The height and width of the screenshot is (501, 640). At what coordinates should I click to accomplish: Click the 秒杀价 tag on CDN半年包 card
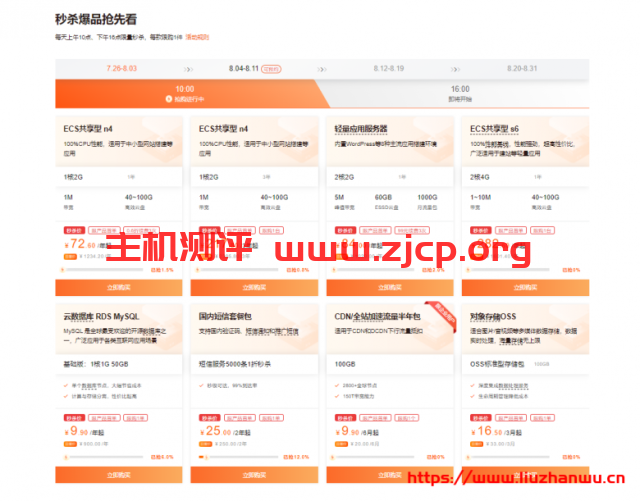point(345,418)
